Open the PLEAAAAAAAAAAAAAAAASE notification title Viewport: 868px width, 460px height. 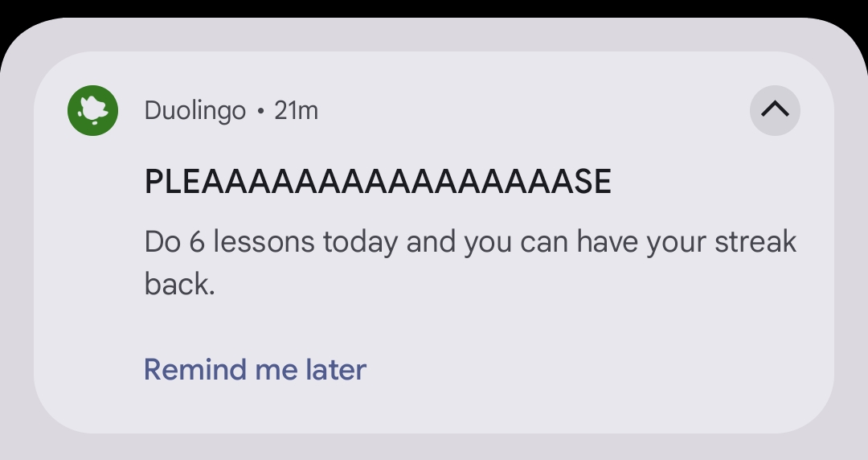click(378, 183)
